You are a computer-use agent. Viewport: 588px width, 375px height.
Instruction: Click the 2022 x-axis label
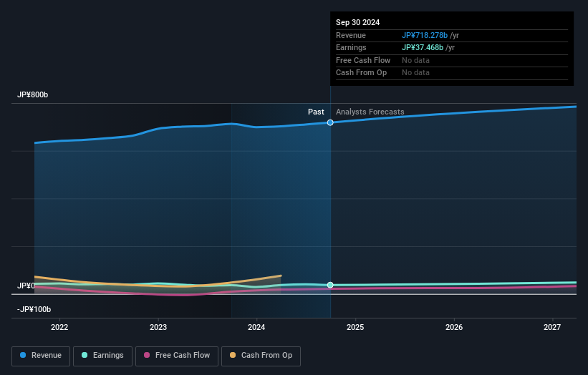[59, 327]
